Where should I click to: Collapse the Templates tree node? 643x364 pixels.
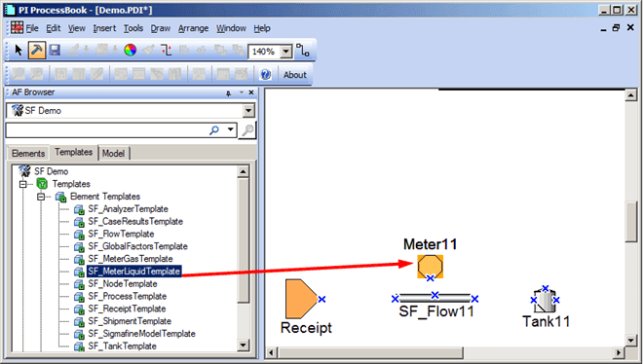[23, 184]
